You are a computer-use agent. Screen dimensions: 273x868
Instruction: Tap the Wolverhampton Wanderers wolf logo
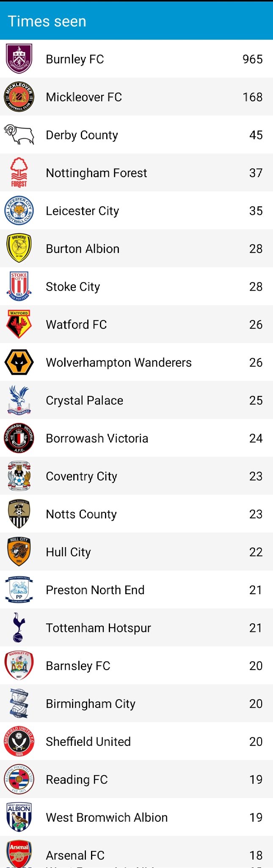coord(19,362)
